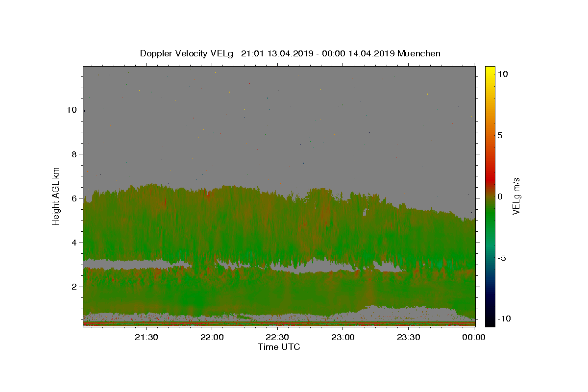Click the start time '21:01 13.04.2019' in title

click(x=277, y=53)
